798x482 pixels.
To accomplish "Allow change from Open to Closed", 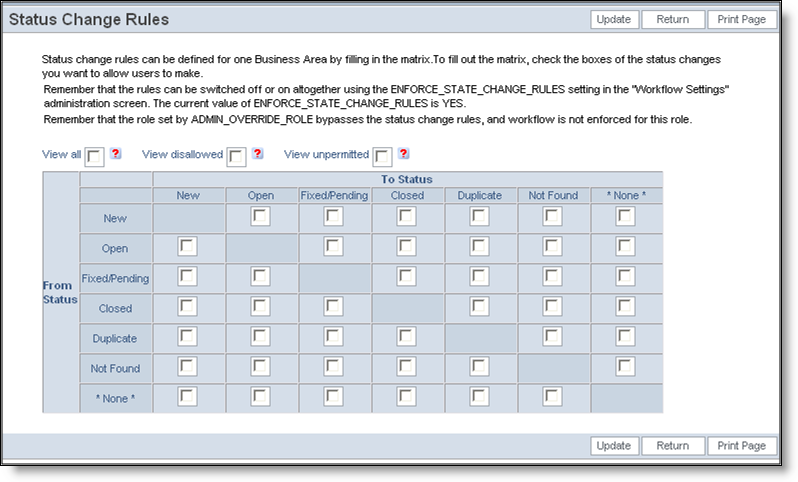I will click(406, 246).
